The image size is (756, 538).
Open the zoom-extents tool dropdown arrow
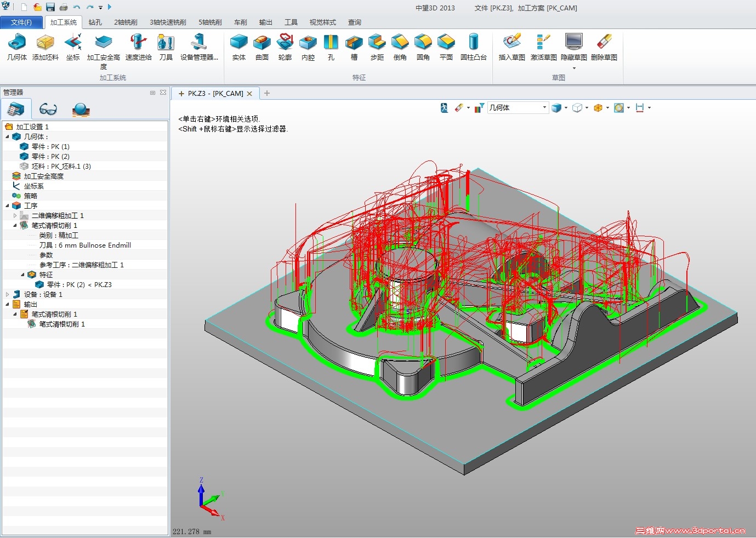(629, 108)
